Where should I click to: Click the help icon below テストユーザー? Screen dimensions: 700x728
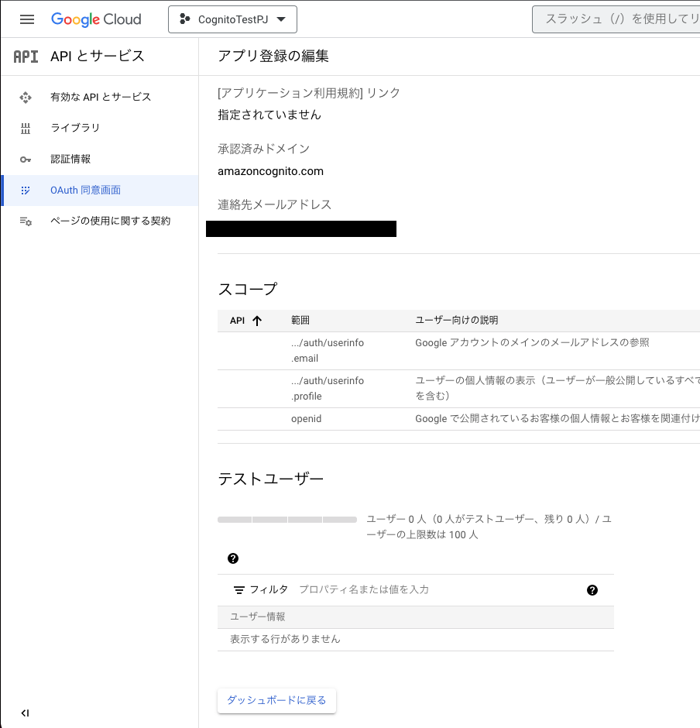point(232,558)
